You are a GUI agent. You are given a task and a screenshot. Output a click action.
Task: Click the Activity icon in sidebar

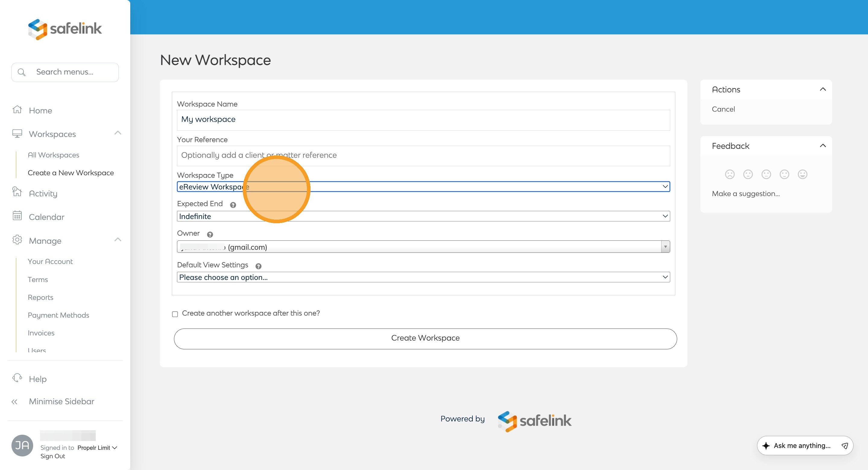pyautogui.click(x=17, y=192)
